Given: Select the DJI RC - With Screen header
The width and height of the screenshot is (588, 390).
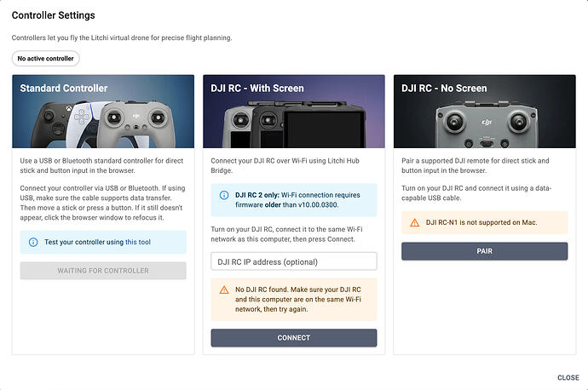Looking at the screenshot, I should (x=257, y=89).
